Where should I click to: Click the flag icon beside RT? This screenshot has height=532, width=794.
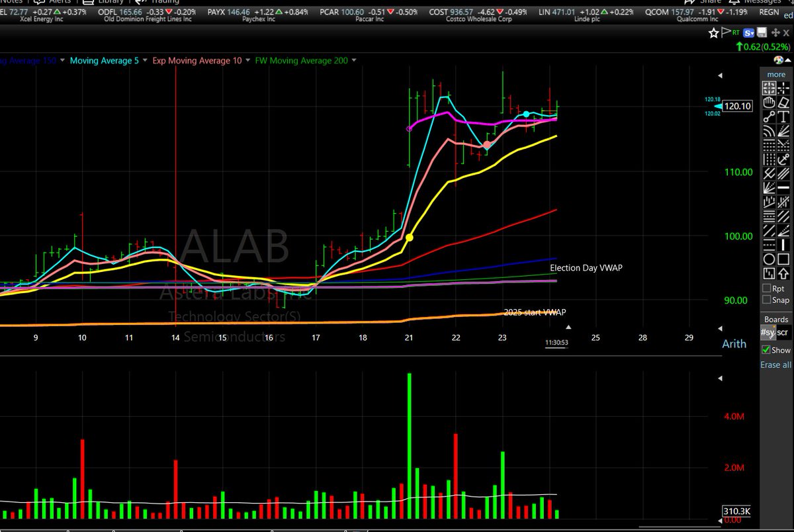click(725, 32)
